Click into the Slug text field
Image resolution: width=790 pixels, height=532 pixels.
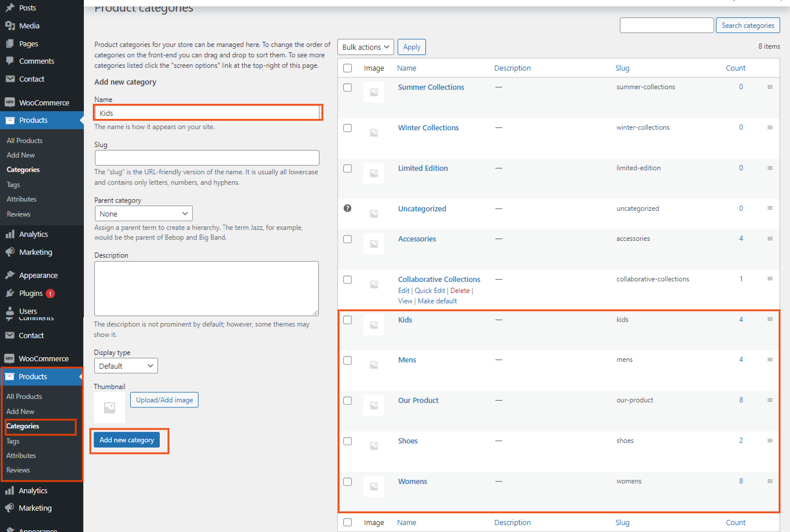(207, 157)
